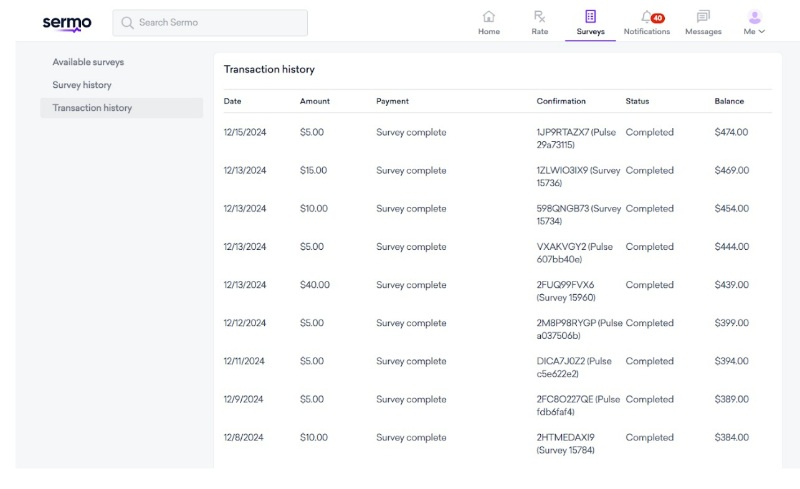Open Surveys clipboard icon
800x489 pixels.
[590, 16]
